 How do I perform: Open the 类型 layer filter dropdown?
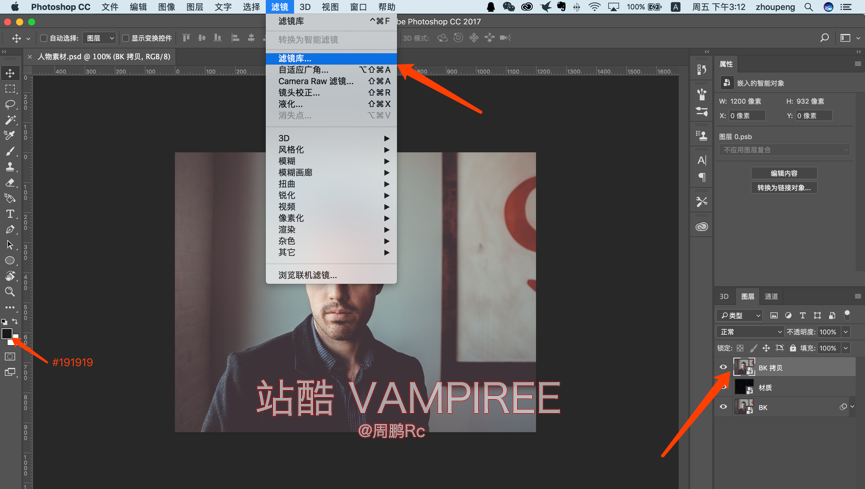click(x=740, y=315)
